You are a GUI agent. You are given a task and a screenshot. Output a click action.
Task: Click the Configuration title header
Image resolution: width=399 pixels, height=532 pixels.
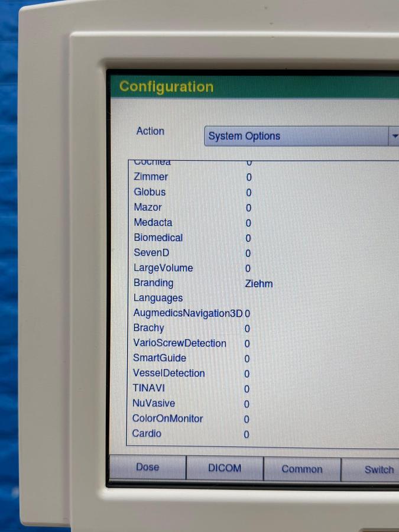point(166,86)
